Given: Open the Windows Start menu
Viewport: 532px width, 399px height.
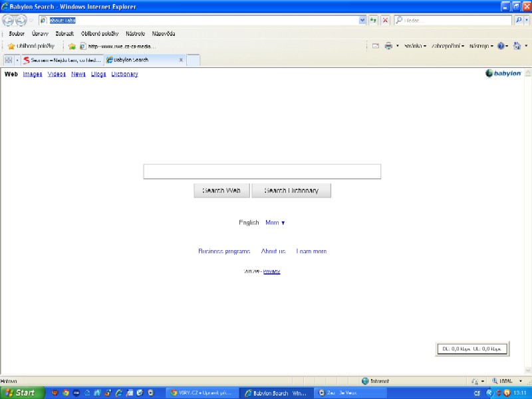Looking at the screenshot, I should [22, 393].
